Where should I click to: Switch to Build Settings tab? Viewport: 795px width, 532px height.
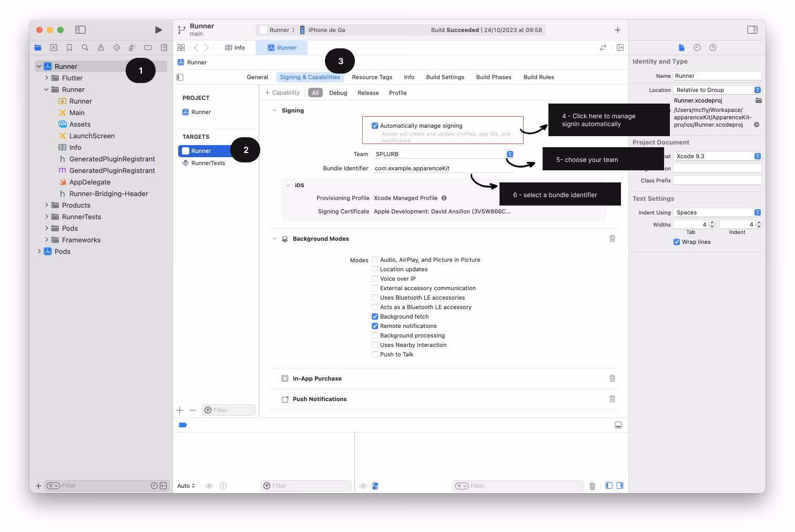tap(445, 77)
